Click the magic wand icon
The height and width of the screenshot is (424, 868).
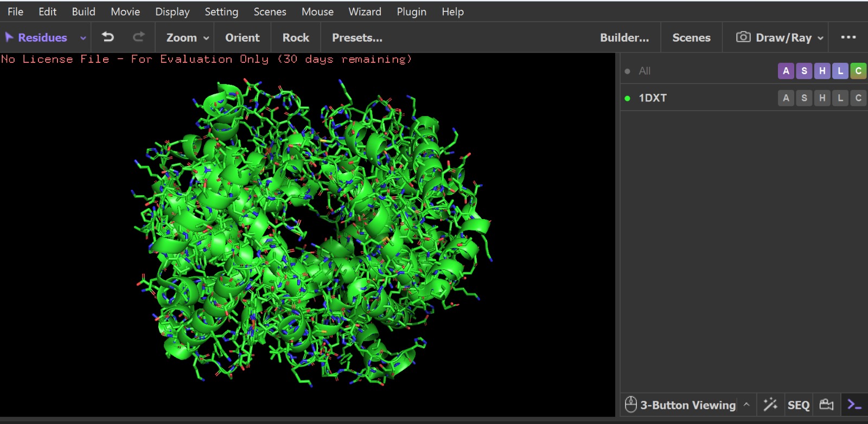(770, 404)
